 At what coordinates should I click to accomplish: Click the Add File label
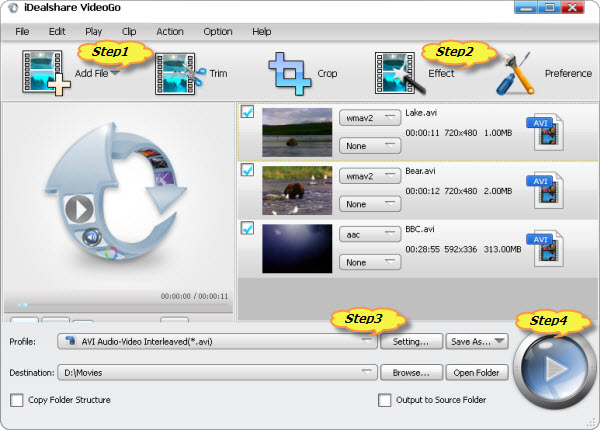click(x=91, y=73)
